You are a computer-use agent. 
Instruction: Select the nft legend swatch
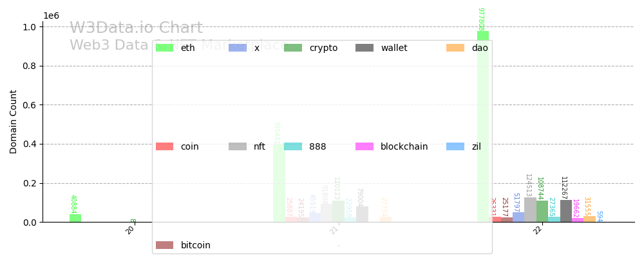238,146
